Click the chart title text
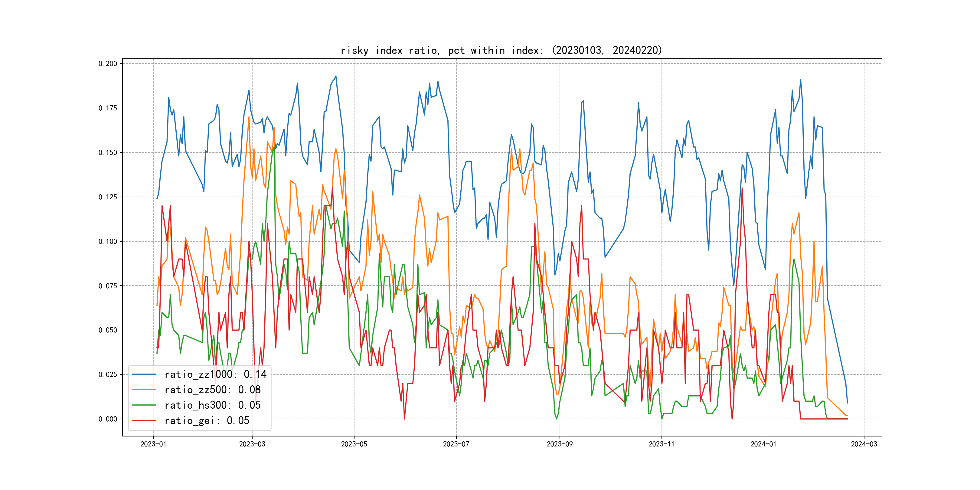Viewport: 980px width, 490px height. (501, 50)
